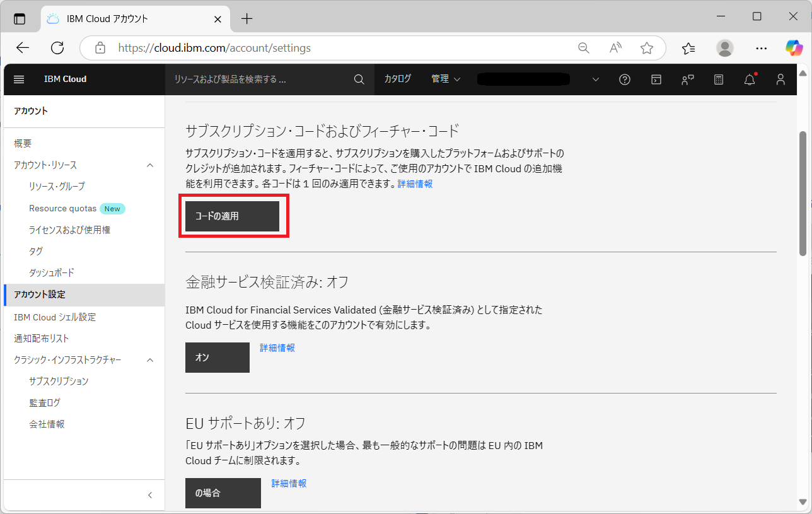The image size is (812, 514).
Task: Toggle the EU サポート の場合 switch
Action: coord(223,493)
